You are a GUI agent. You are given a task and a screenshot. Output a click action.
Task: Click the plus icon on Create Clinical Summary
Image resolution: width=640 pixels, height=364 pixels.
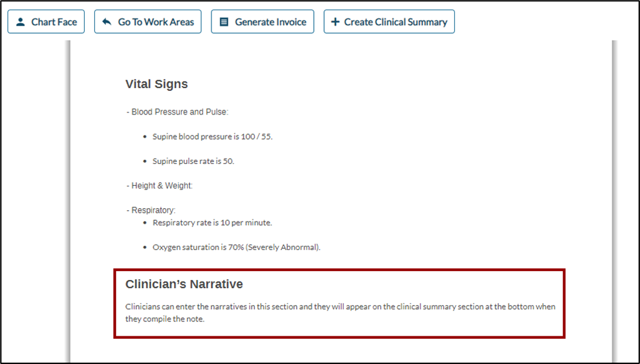pos(335,22)
